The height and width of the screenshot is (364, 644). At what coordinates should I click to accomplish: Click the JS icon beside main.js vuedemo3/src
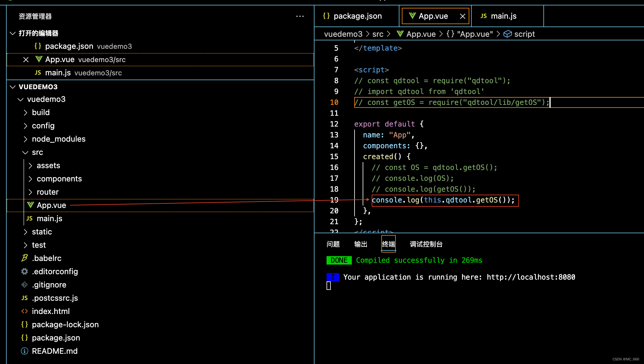click(x=38, y=73)
